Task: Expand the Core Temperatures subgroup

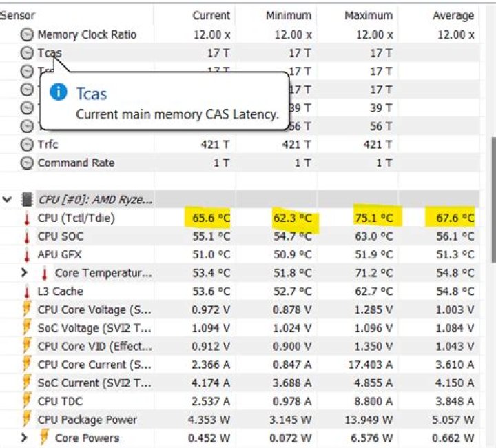Action: 25,273
